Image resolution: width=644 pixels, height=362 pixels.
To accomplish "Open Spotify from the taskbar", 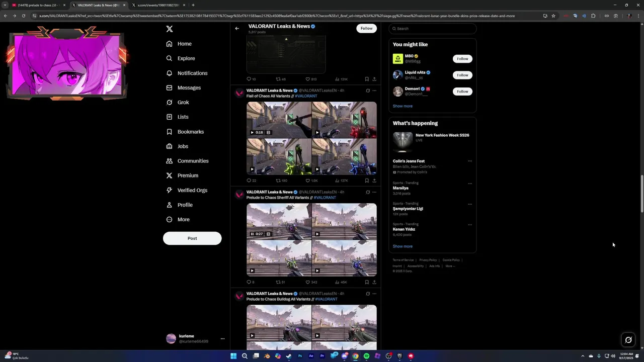I will click(366, 356).
